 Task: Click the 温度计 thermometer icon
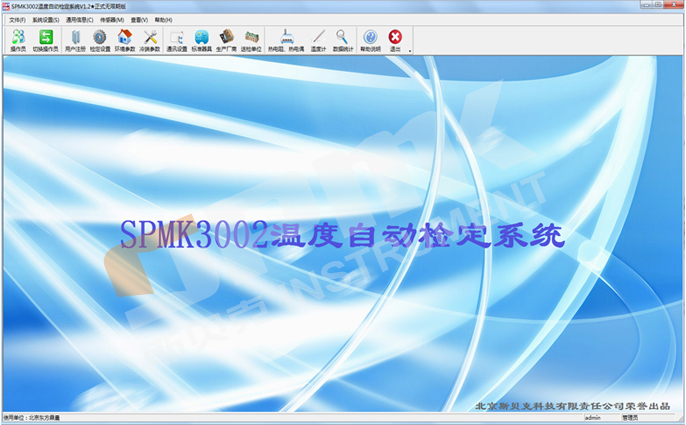tap(319, 39)
